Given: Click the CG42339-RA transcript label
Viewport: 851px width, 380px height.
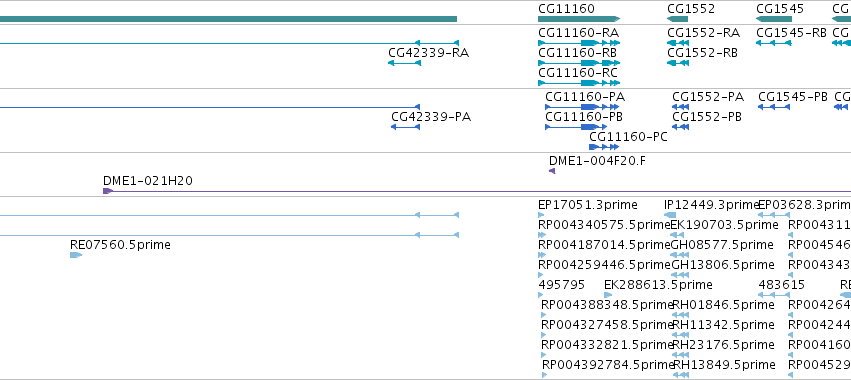Looking at the screenshot, I should (428, 53).
